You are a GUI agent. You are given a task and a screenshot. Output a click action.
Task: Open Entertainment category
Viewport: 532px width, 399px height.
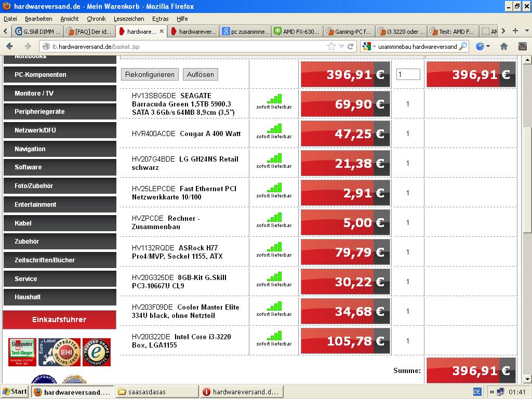[x=60, y=205]
